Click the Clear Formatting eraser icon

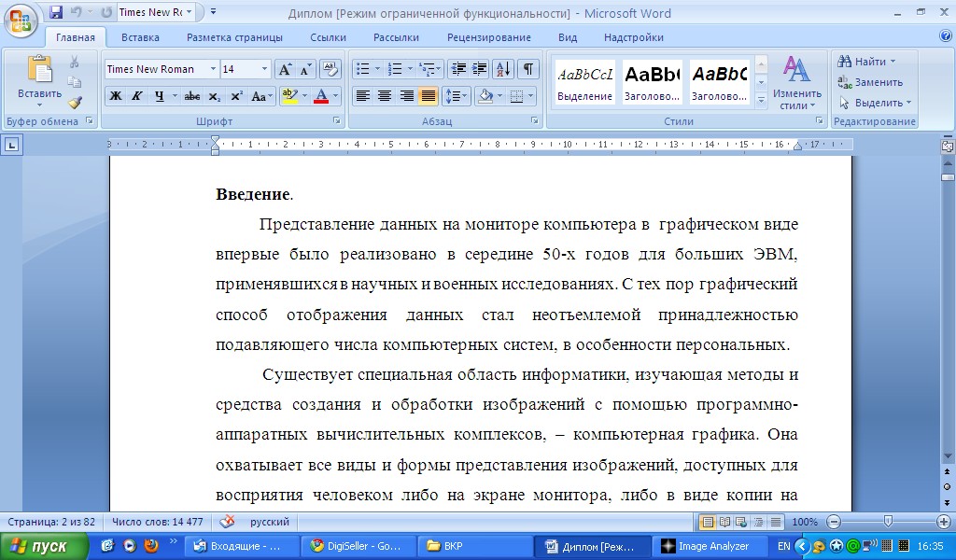pyautogui.click(x=330, y=69)
